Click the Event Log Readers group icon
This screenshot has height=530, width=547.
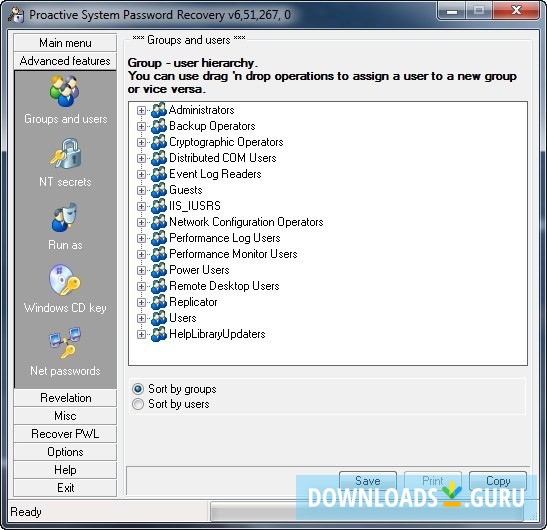(159, 174)
